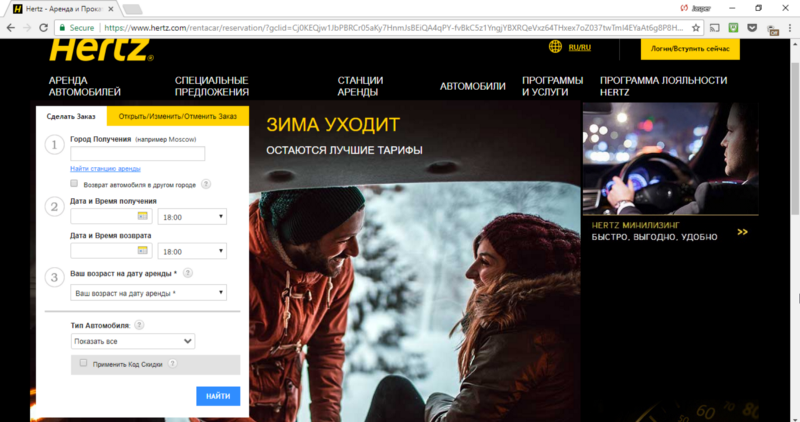The height and width of the screenshot is (422, 800).
Task: Expand the Показать все car type dropdown
Action: tap(133, 341)
